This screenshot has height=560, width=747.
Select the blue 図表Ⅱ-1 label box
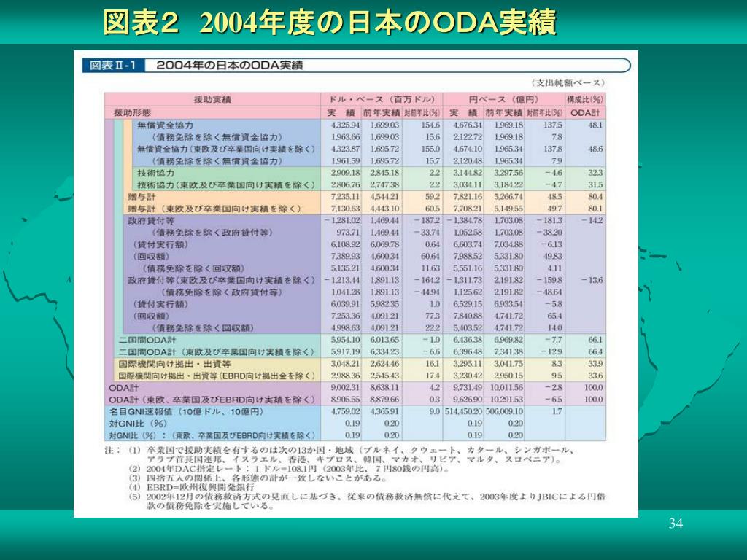tap(113, 65)
